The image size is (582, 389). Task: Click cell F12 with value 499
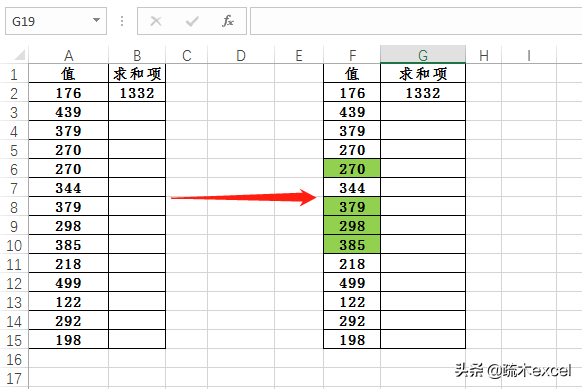click(x=352, y=283)
